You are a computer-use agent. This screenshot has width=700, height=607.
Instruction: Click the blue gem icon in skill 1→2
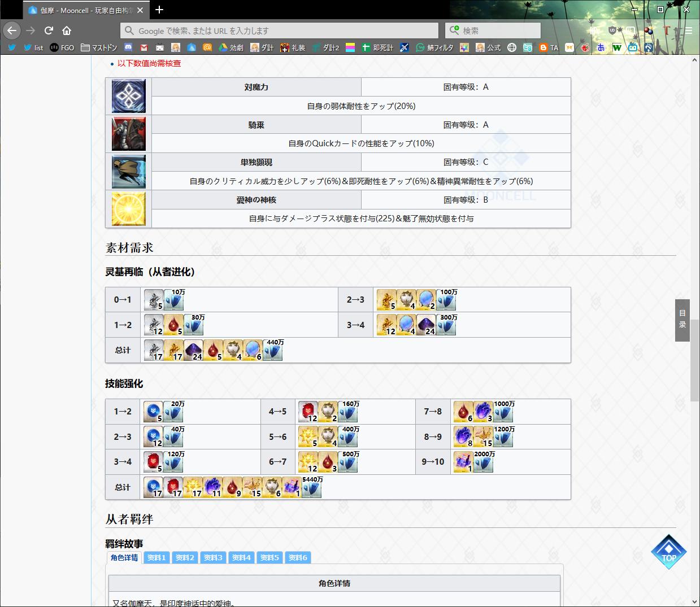point(153,412)
